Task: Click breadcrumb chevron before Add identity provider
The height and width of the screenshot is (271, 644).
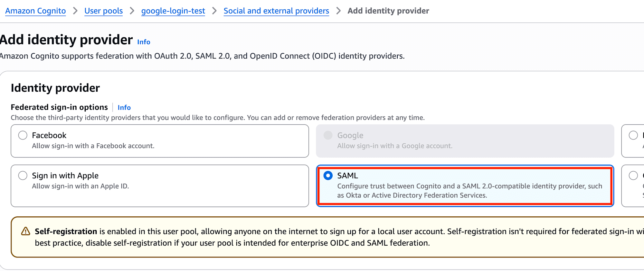Action: point(338,11)
